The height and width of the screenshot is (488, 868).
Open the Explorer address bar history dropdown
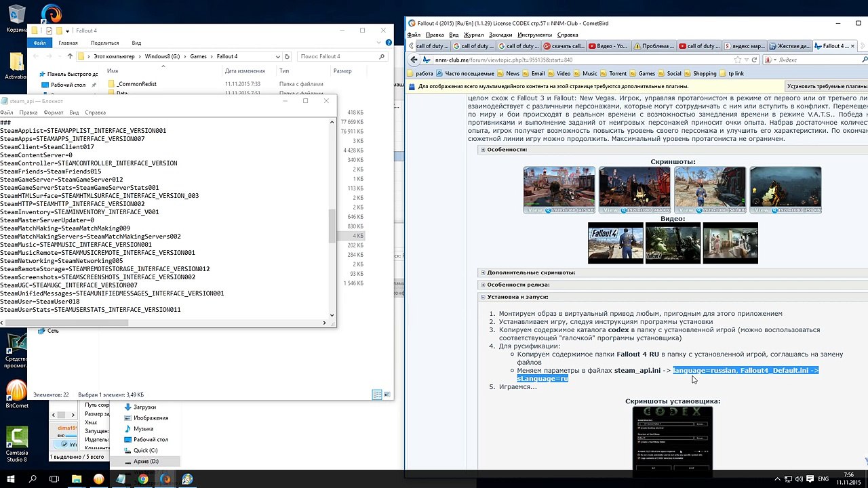[278, 56]
